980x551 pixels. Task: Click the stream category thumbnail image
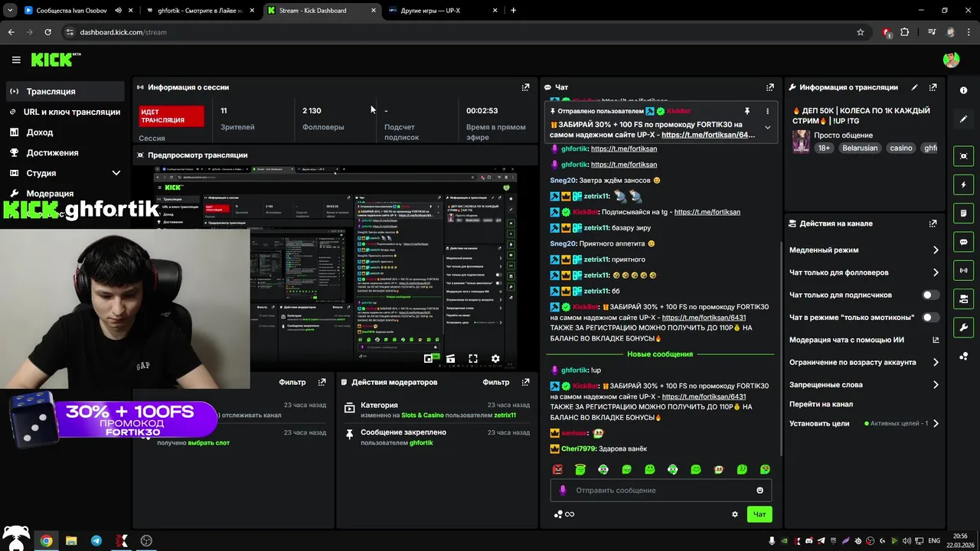click(x=801, y=142)
